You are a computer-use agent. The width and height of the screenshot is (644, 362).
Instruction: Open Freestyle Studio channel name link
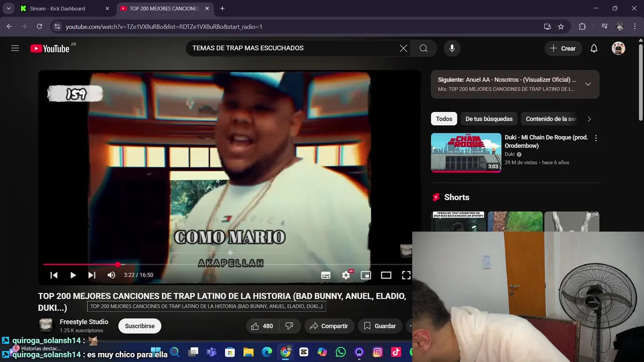click(84, 322)
